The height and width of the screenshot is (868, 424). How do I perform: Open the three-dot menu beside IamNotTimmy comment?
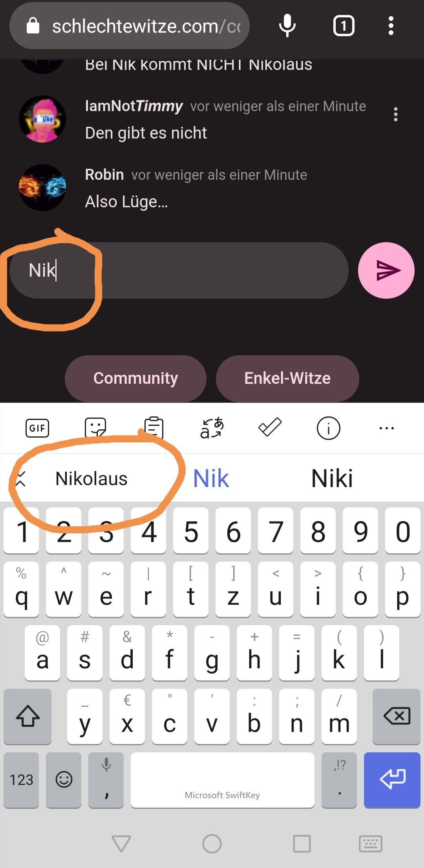pos(396,114)
